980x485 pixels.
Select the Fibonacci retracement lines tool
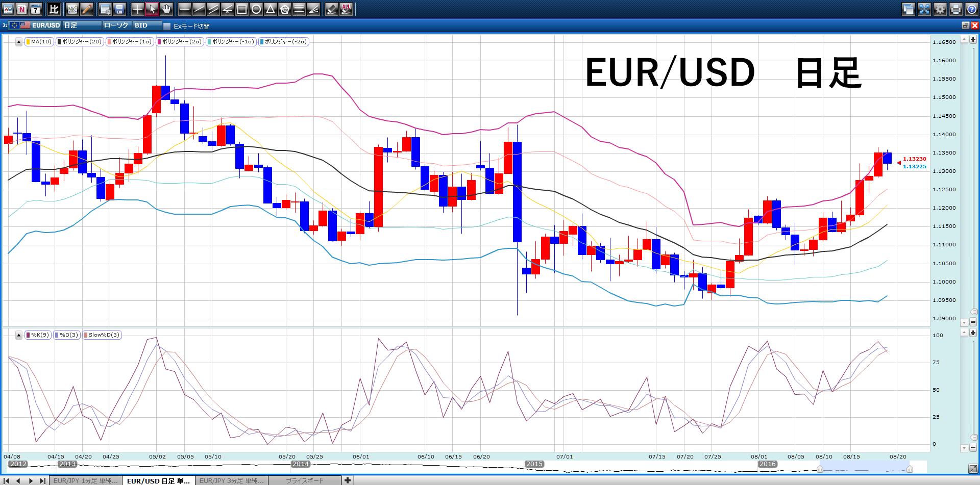[299, 9]
